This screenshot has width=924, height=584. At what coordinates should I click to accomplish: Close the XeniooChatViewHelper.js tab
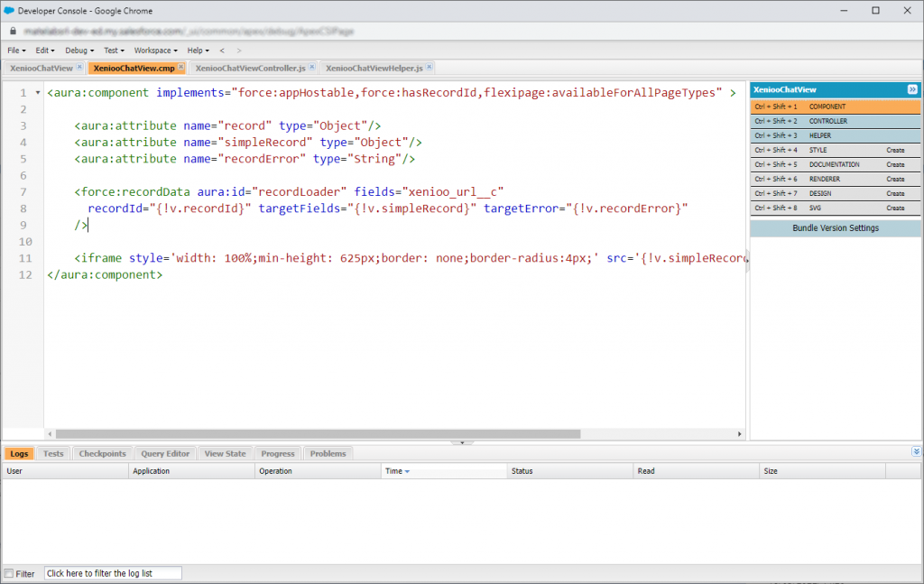430,68
